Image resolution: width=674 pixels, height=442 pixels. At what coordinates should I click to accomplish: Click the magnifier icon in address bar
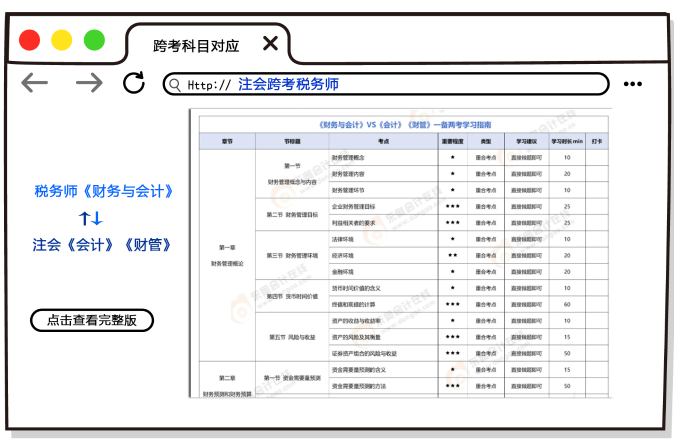tap(175, 85)
